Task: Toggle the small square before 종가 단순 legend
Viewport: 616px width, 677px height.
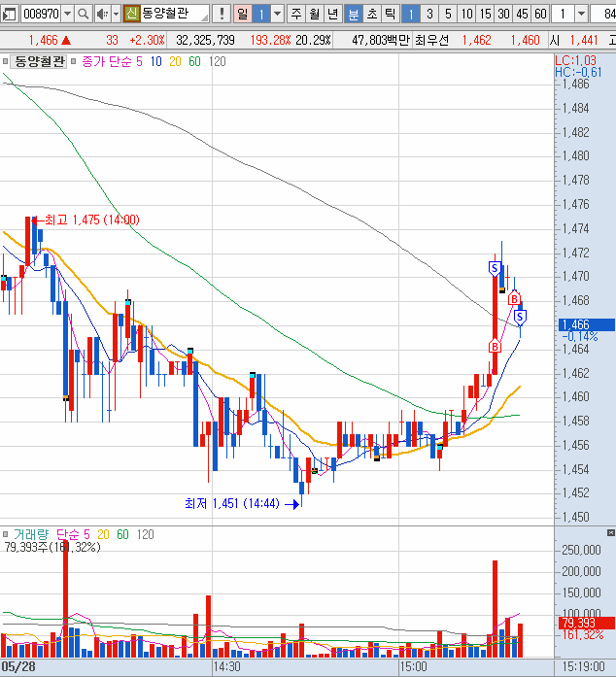Action: (x=6, y=60)
